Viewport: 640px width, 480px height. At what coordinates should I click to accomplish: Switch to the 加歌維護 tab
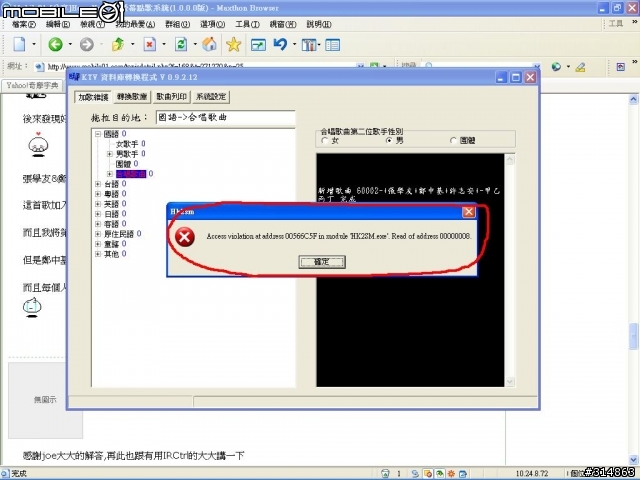[93, 97]
